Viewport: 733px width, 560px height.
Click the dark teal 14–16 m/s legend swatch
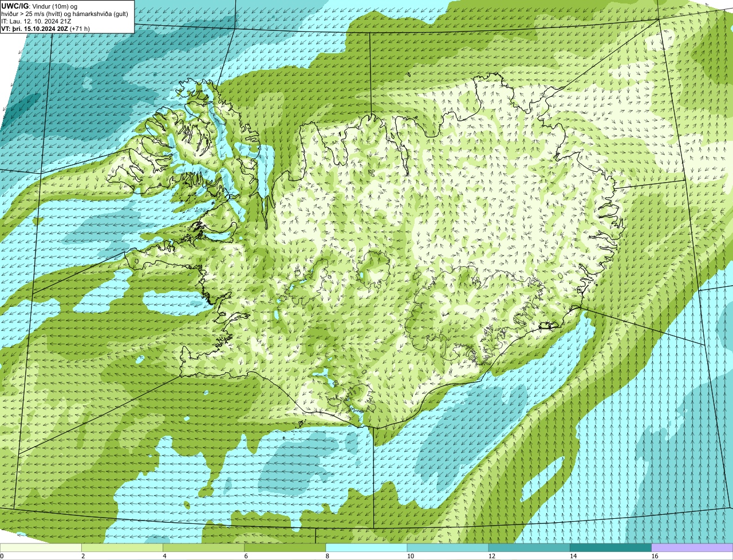[611, 547]
